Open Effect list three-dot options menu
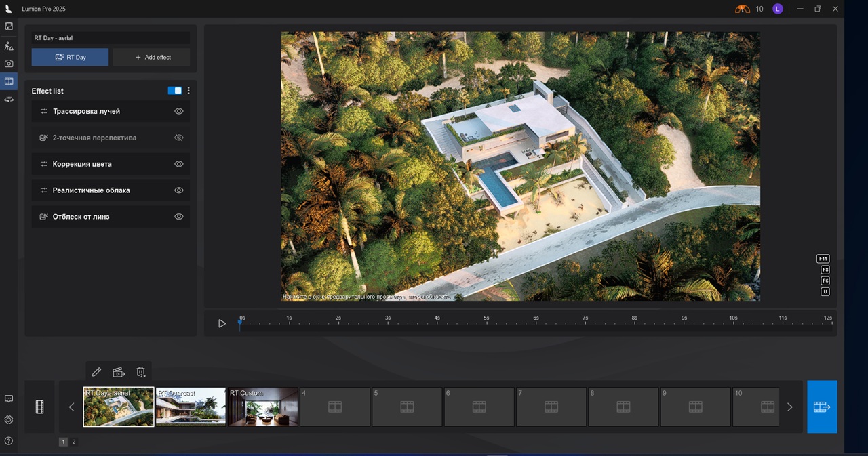Screen dimensions: 868x456 189,91
